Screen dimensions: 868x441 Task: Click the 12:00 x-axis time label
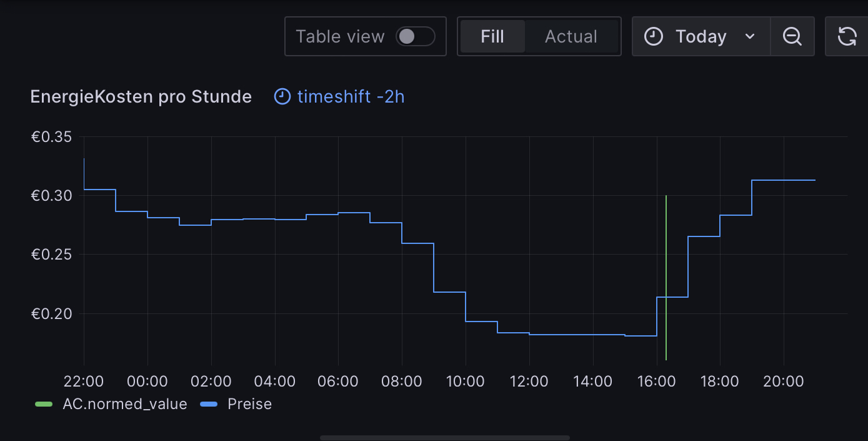click(x=529, y=381)
